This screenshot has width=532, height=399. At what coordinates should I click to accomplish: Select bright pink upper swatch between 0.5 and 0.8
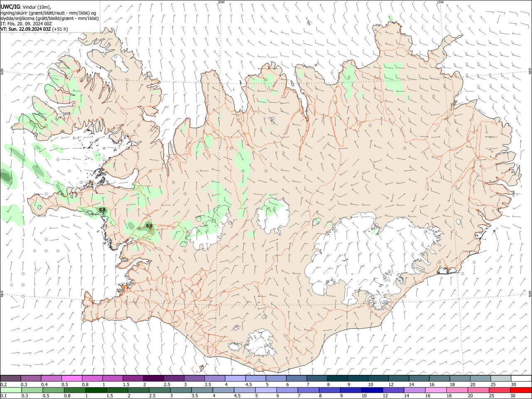click(x=71, y=378)
